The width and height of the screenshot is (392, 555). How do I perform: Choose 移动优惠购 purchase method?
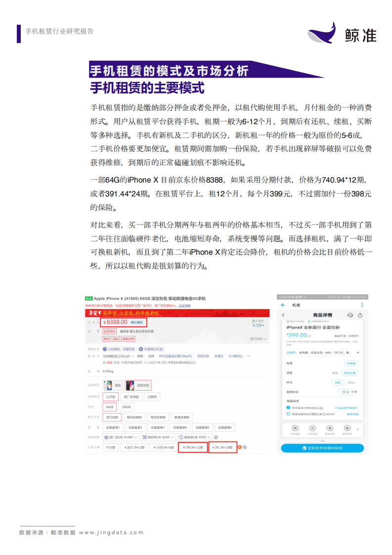pyautogui.click(x=134, y=417)
